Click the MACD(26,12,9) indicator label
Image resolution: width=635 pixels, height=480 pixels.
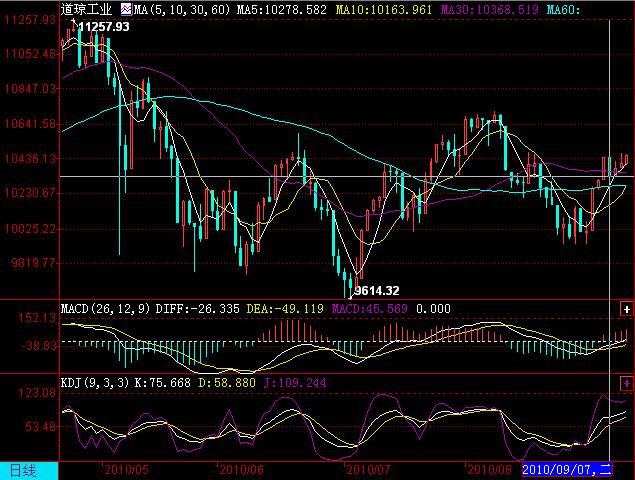105,309
